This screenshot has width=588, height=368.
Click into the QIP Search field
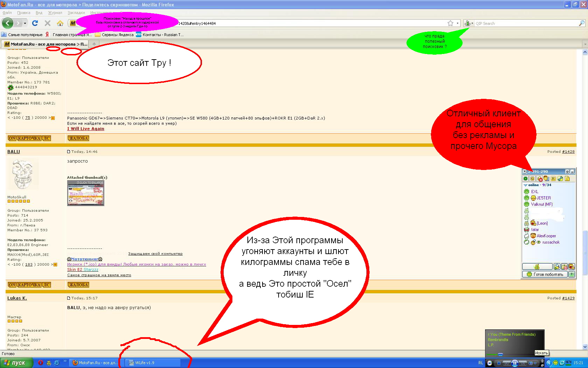[x=526, y=23]
